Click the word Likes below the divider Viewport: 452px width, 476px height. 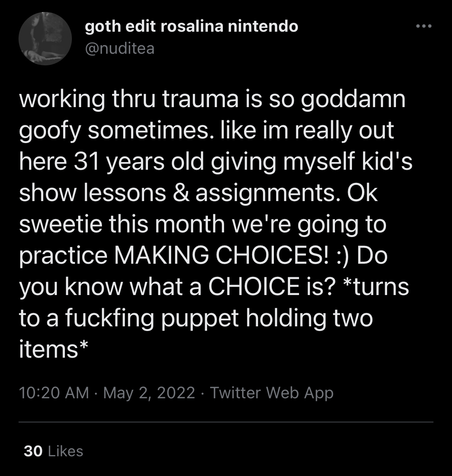click(66, 451)
